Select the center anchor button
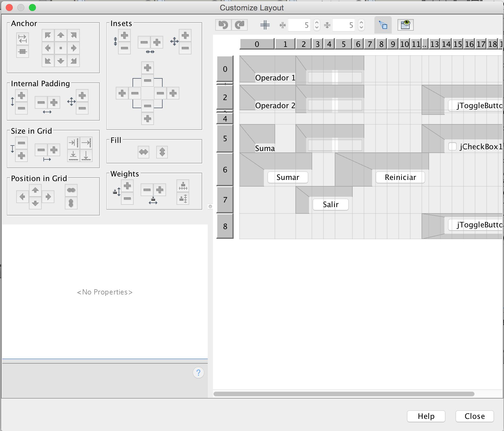 click(61, 48)
